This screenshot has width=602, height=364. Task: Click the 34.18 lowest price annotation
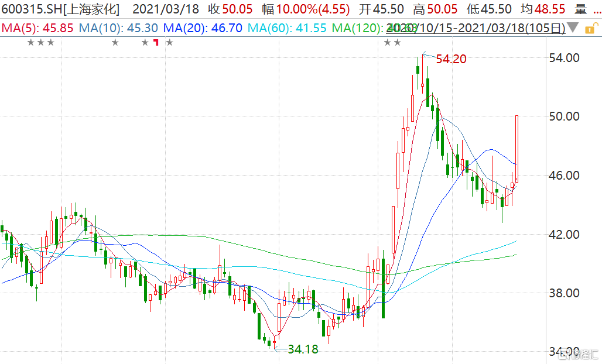[303, 349]
